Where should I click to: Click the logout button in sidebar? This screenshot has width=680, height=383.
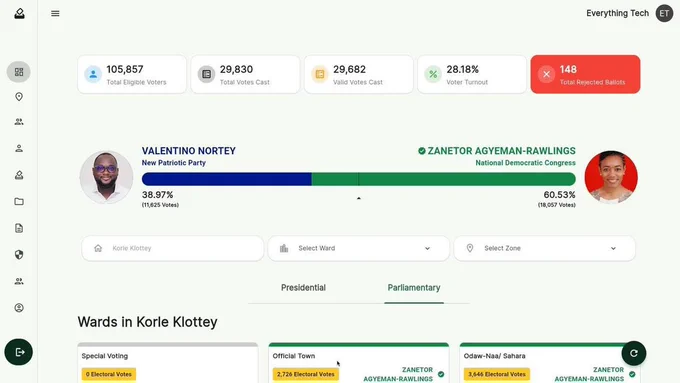tap(19, 352)
